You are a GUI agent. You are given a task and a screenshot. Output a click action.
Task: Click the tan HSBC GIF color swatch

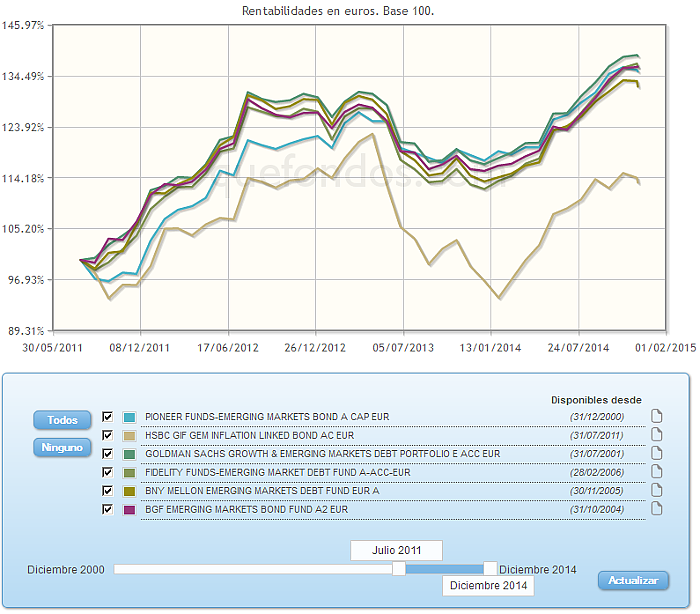click(129, 436)
